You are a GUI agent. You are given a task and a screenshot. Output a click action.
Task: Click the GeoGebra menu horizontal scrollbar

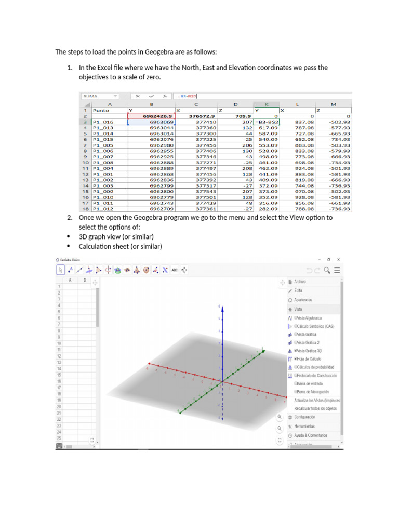[x=312, y=446]
